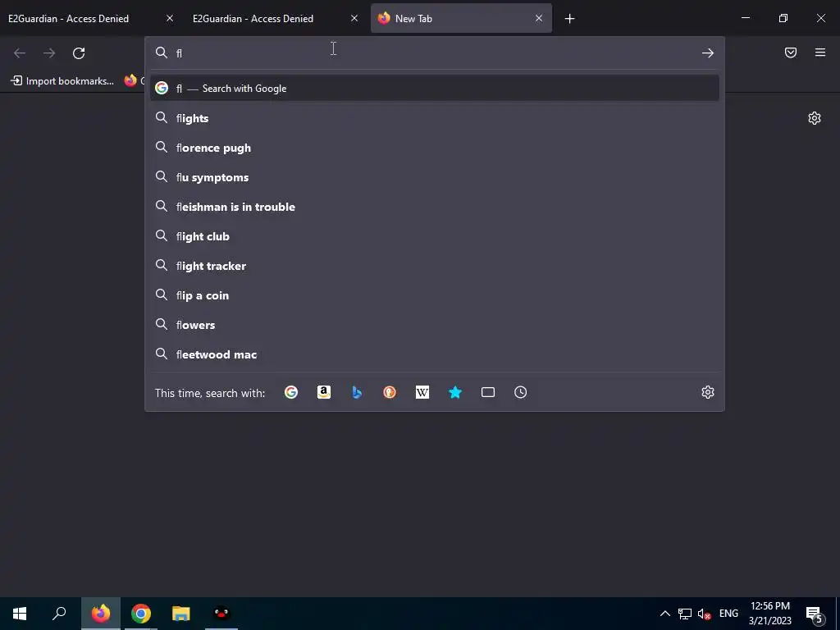Open new tab personalization settings gear
Screen dimensions: 840x630
pyautogui.click(x=815, y=118)
